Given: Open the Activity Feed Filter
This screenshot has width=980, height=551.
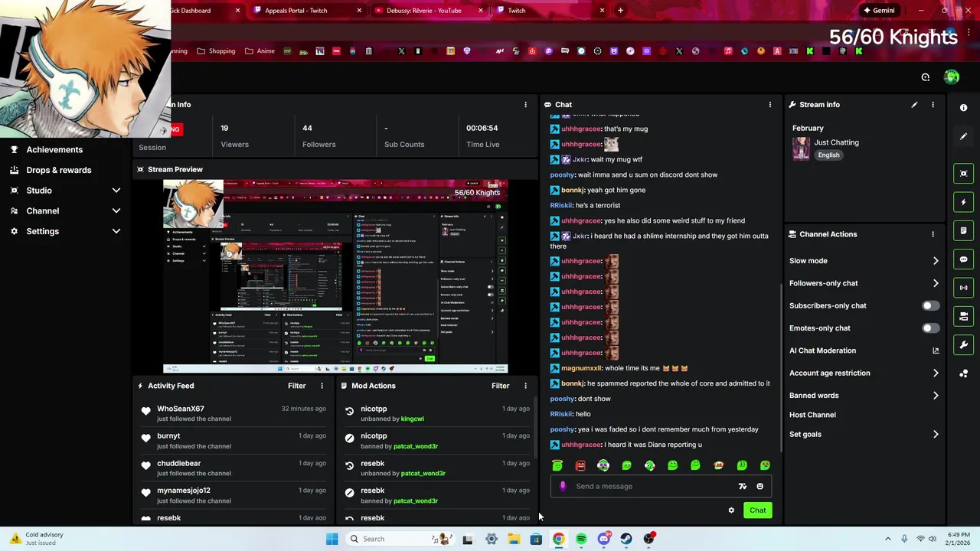Looking at the screenshot, I should (296, 386).
